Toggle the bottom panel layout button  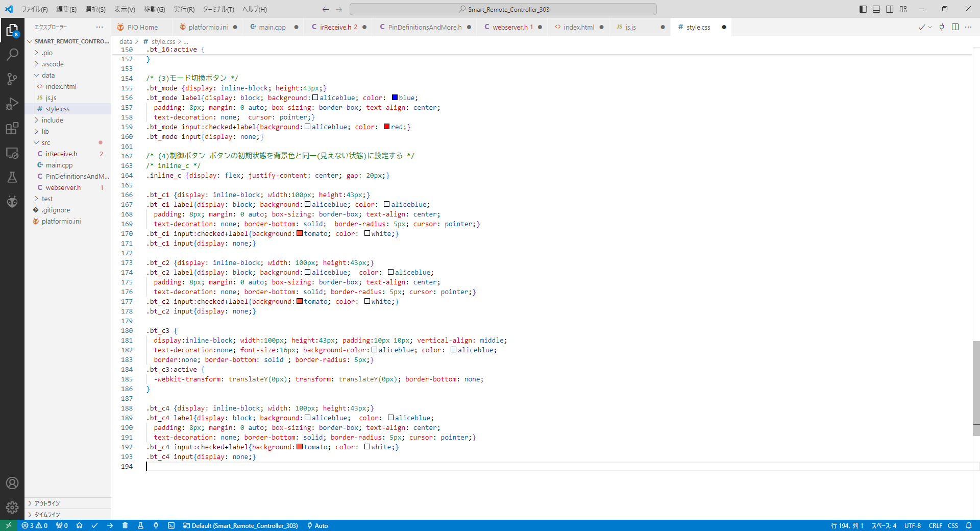click(x=876, y=9)
